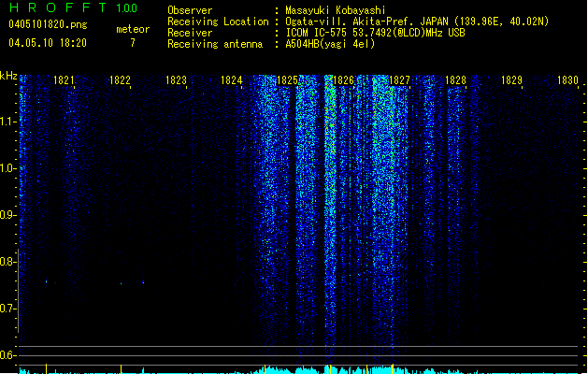The width and height of the screenshot is (588, 374).
Task: Click the Observer label
Action: [190, 10]
